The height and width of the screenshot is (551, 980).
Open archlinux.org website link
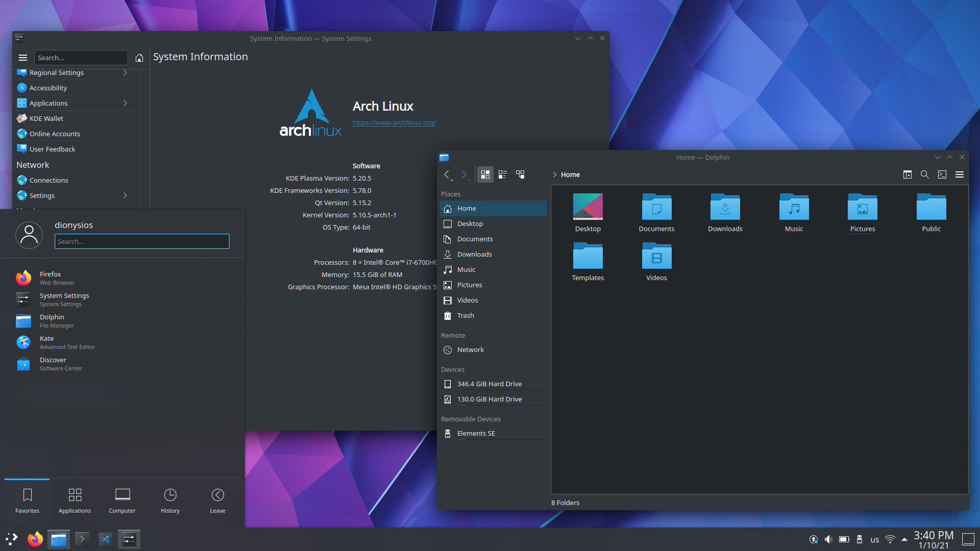394,123
